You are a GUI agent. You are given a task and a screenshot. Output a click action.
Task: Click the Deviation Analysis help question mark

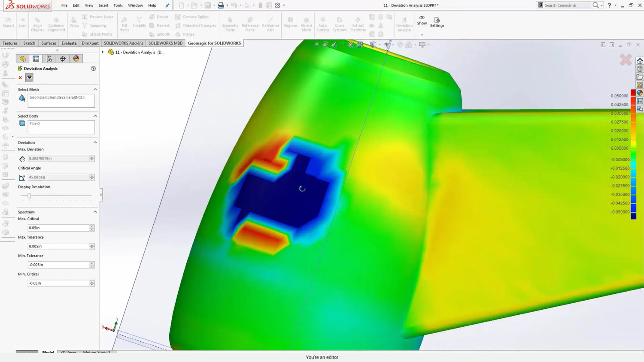(x=93, y=69)
